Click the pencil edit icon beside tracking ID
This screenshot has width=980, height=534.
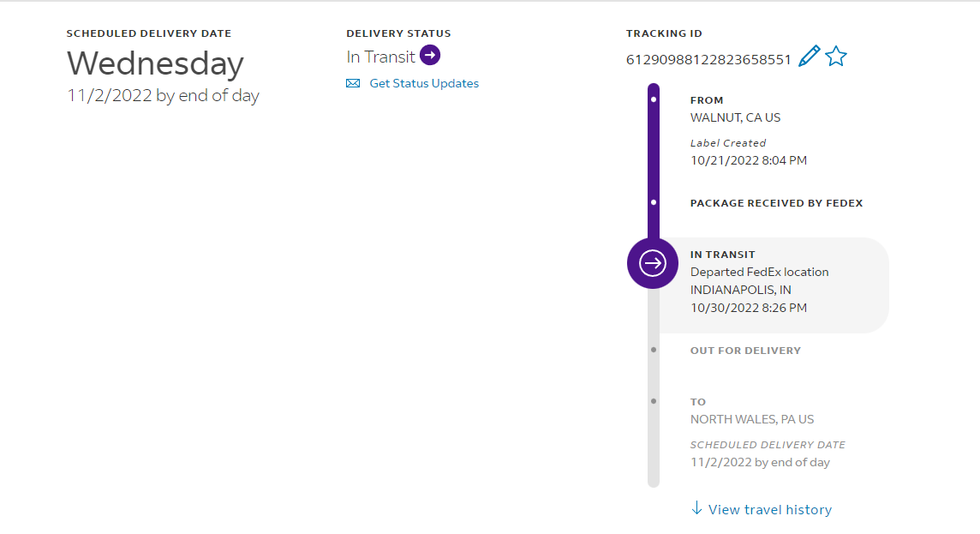click(x=809, y=57)
